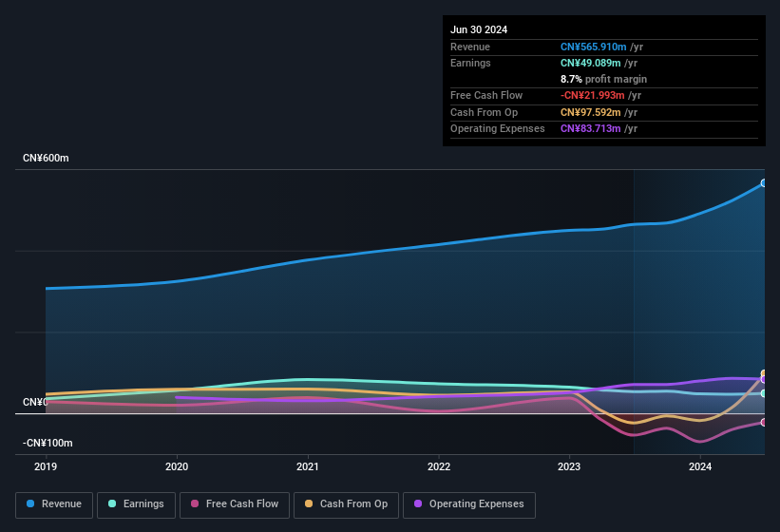This screenshot has width=780, height=532.
Task: Toggle the Cash From Op legend button
Action: click(346, 504)
